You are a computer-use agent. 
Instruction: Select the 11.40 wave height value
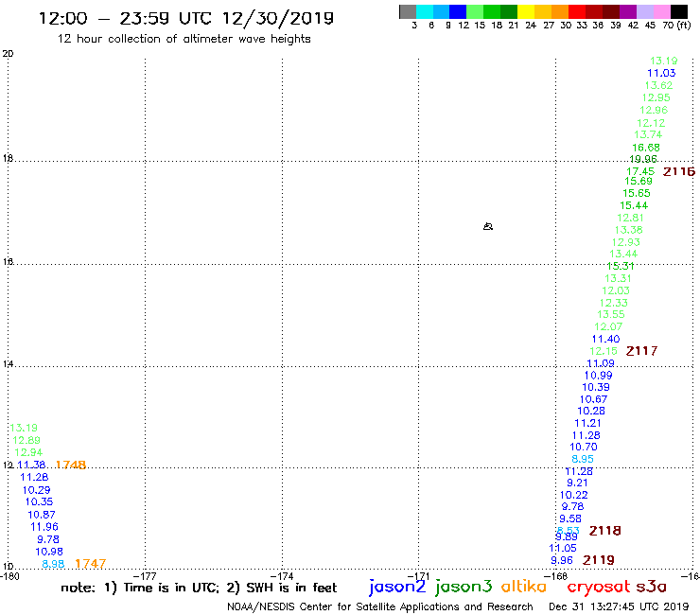tap(605, 339)
